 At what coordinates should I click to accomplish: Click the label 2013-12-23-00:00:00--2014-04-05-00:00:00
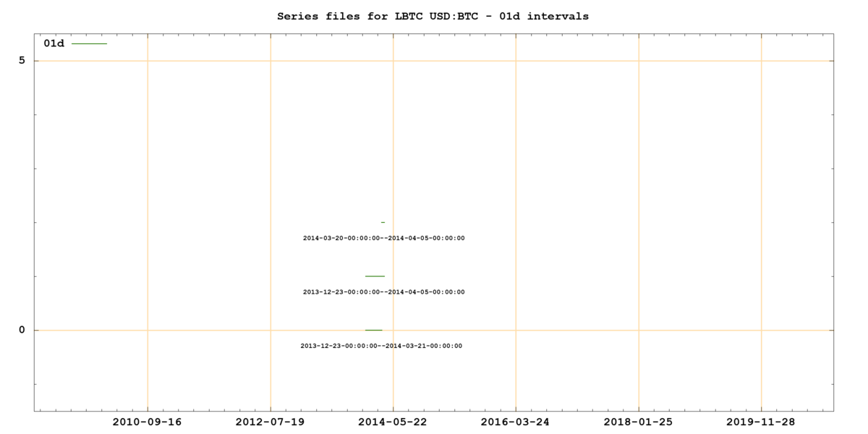point(383,292)
